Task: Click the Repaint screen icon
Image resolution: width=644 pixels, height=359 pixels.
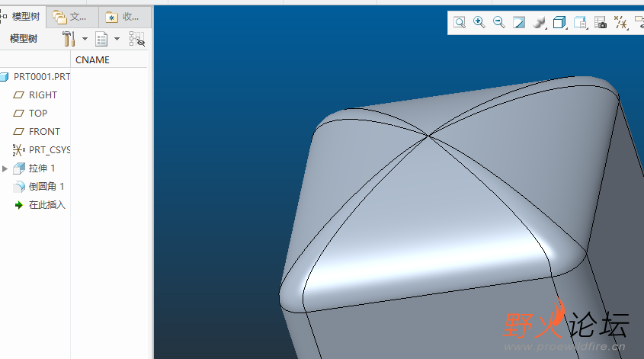Action: click(x=519, y=22)
